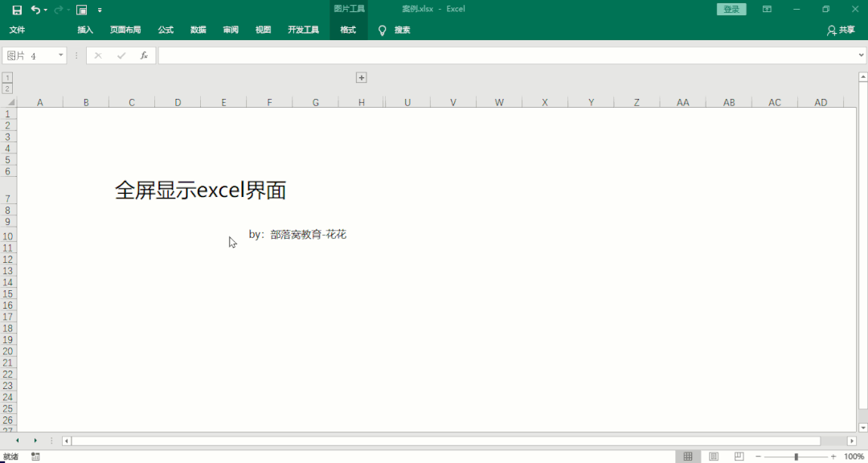Show outline level 1 columns
868x463 pixels.
coord(7,77)
